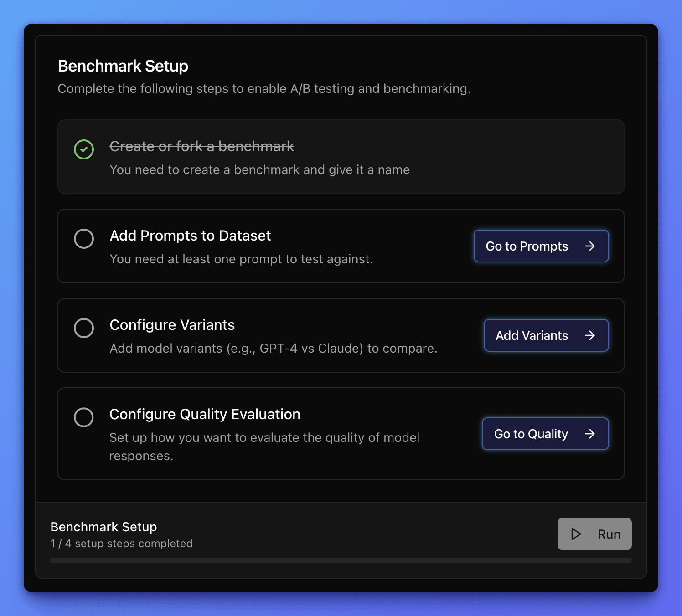The width and height of the screenshot is (682, 616).
Task: Click the Run button
Action: [x=594, y=534]
